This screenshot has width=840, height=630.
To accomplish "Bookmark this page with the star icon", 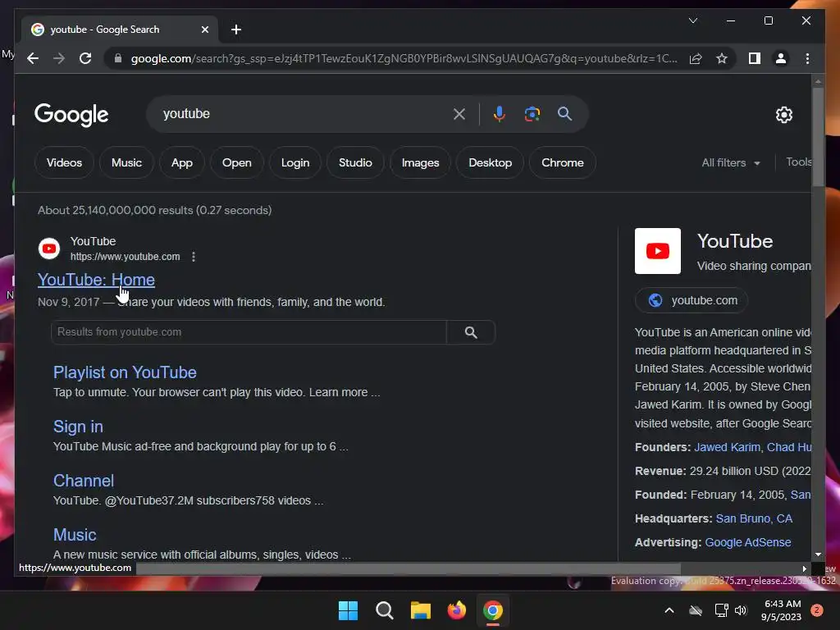I will pos(722,58).
